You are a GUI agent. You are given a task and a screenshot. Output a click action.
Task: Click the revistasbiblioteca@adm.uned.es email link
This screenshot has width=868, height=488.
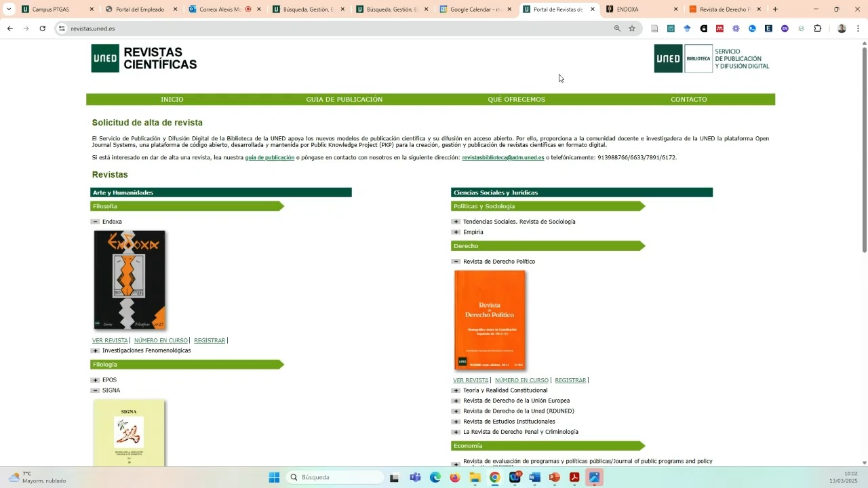click(503, 158)
